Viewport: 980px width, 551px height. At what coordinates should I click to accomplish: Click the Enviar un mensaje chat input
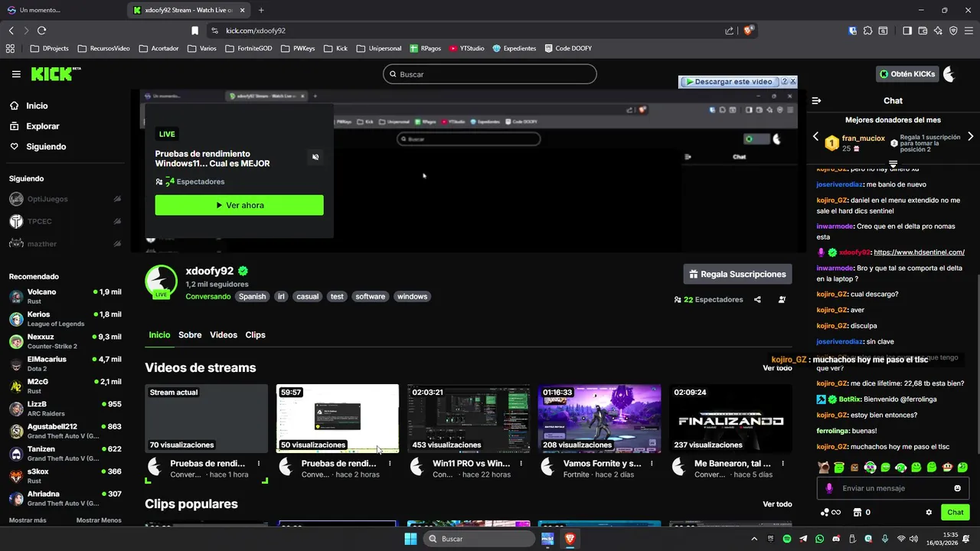893,488
